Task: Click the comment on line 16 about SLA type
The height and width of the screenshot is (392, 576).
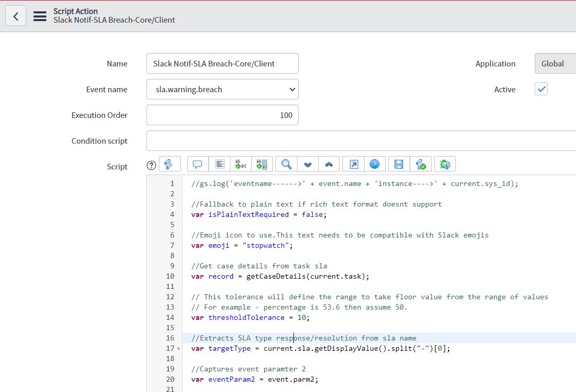Action: tap(303, 338)
